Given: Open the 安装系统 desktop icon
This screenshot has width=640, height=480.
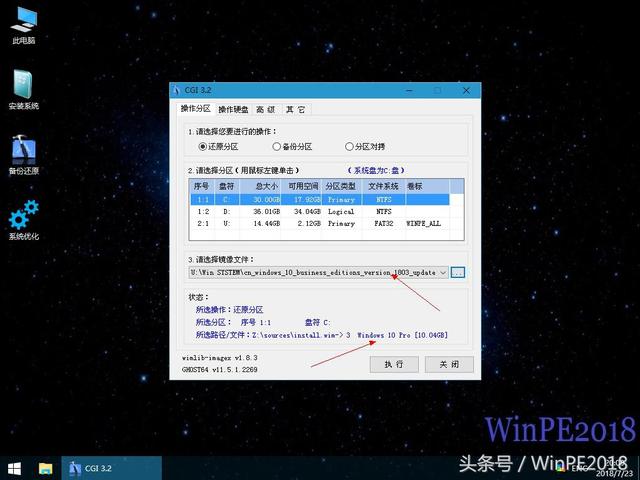Looking at the screenshot, I should click(24, 90).
